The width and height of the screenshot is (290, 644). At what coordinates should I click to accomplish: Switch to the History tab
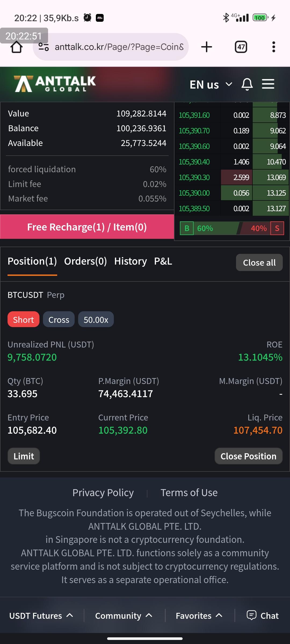coord(130,261)
